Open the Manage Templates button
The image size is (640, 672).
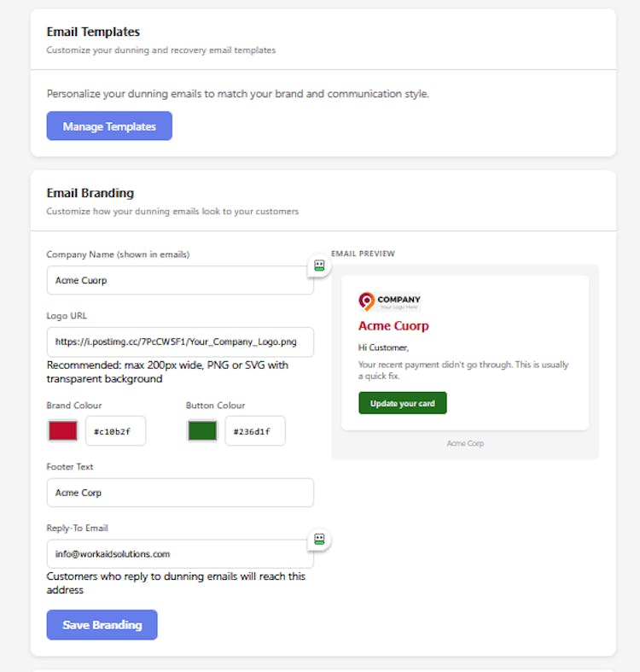click(109, 126)
